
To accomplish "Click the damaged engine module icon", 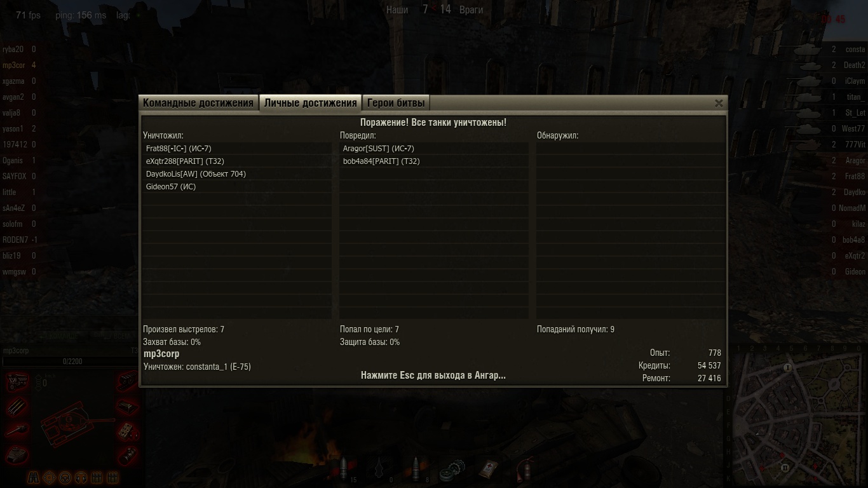I will click(17, 383).
